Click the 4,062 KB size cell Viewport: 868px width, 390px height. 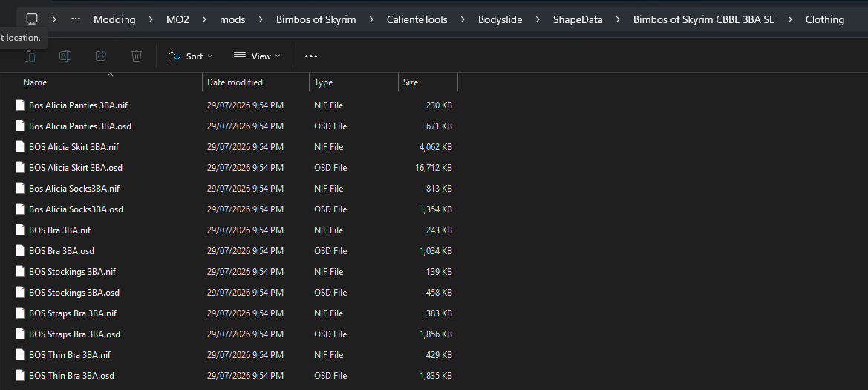[436, 147]
